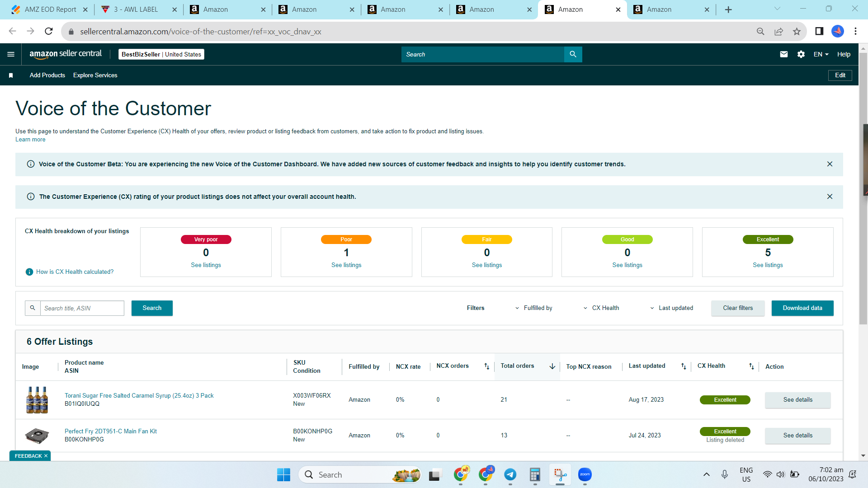Sort listings by Last updated arrows
This screenshot has height=488, width=868.
684,366
